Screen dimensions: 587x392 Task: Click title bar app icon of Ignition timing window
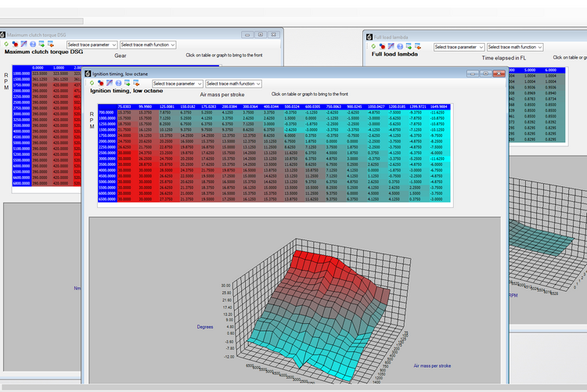(88, 74)
